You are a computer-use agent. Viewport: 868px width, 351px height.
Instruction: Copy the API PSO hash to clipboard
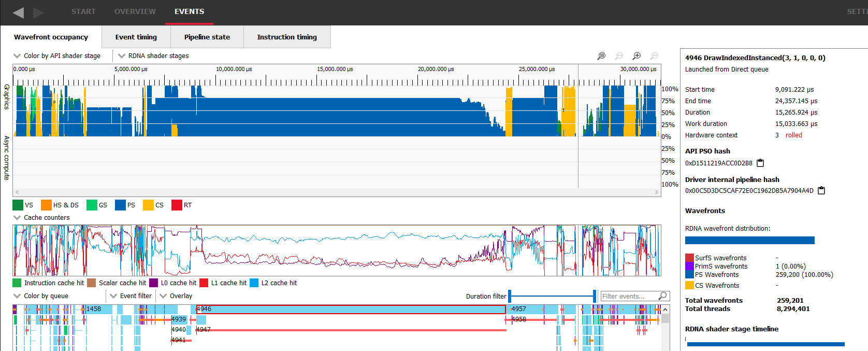click(x=760, y=163)
